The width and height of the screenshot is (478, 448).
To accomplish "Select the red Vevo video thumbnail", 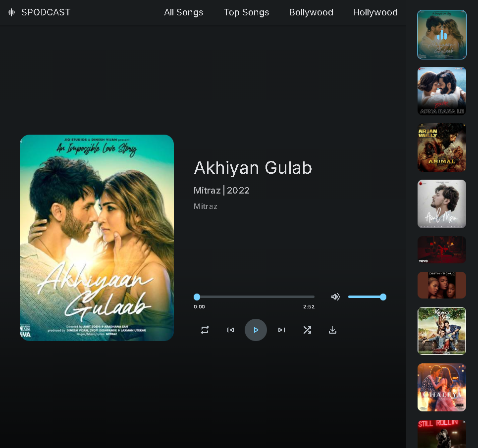I will point(442,249).
